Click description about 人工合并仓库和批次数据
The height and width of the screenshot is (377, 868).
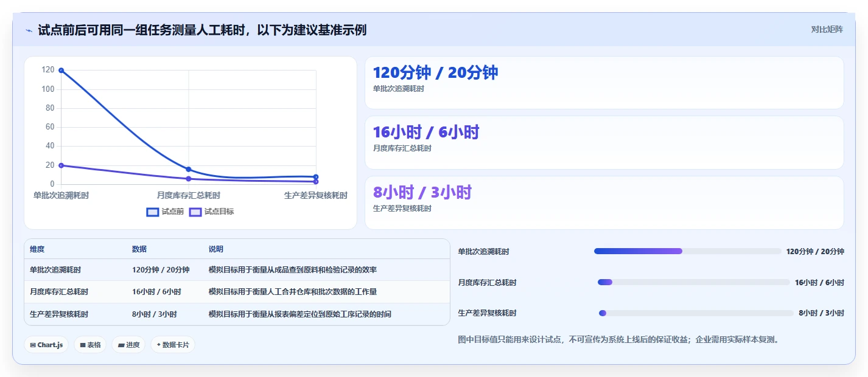tap(293, 292)
